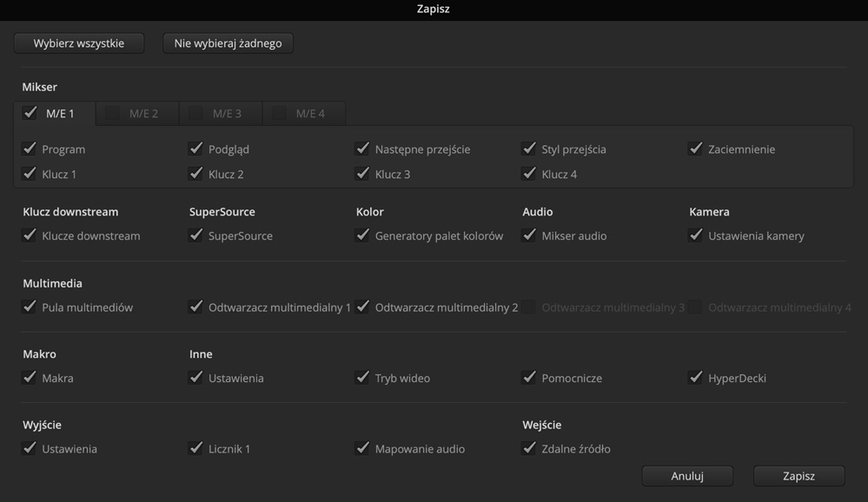Uncheck Zdalne źródło checkbox
This screenshot has width=868, height=502.
click(529, 449)
